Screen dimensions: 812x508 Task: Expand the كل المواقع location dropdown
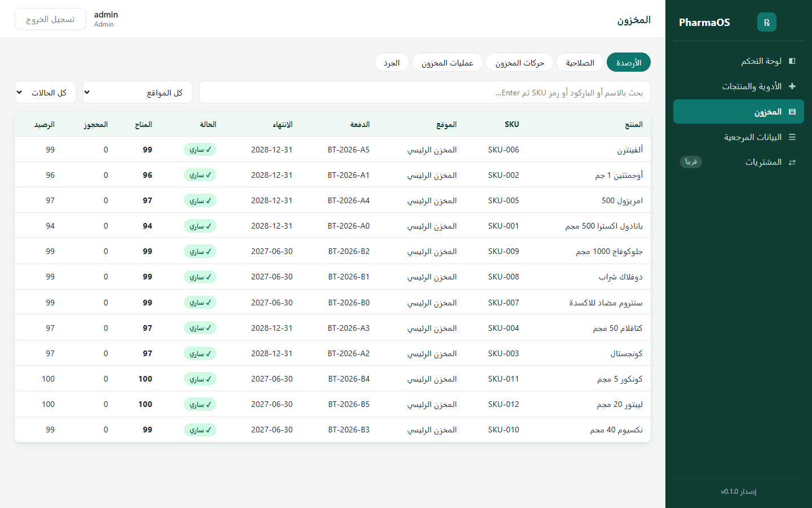(138, 93)
